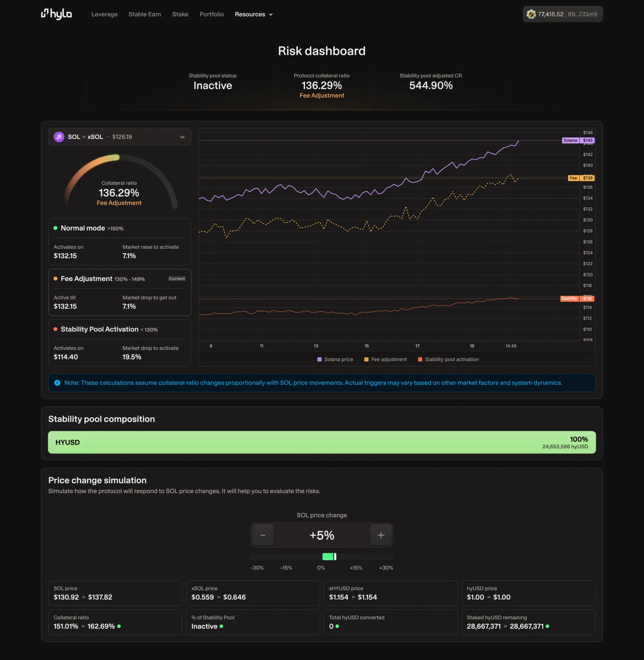Increase SOL price change with plus
The height and width of the screenshot is (660, 644).
click(x=381, y=535)
